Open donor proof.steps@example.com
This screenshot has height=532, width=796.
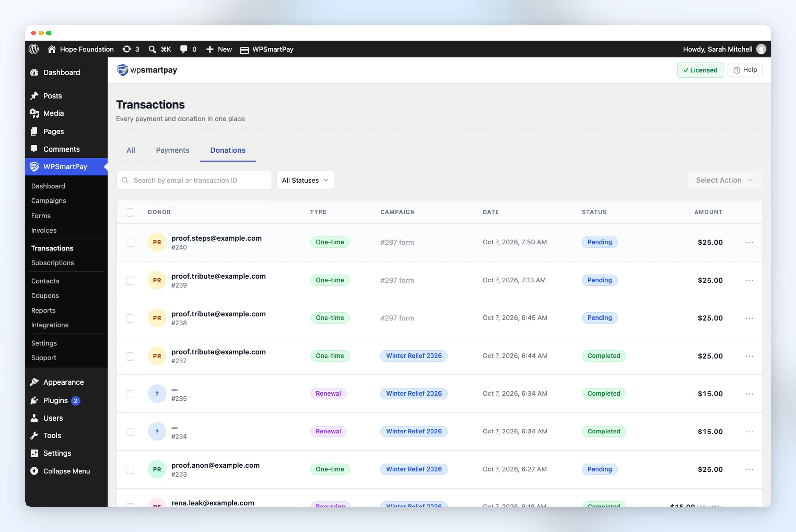click(217, 238)
